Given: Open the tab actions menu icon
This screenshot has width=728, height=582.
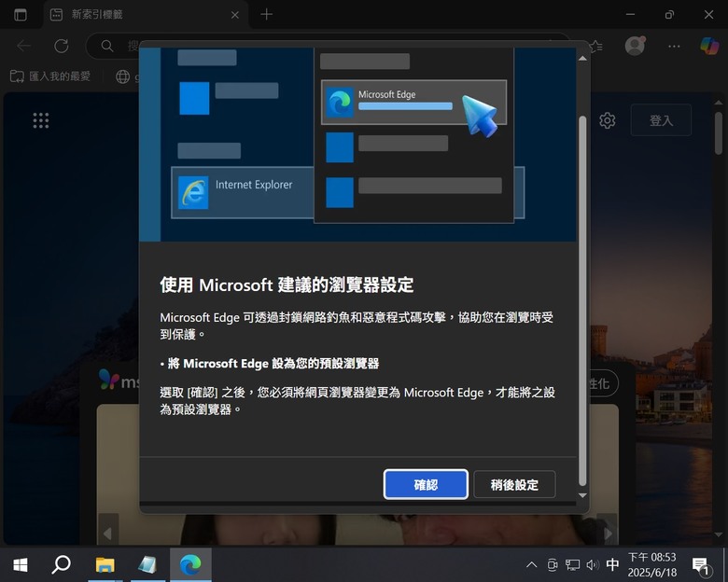Looking at the screenshot, I should pos(21,15).
